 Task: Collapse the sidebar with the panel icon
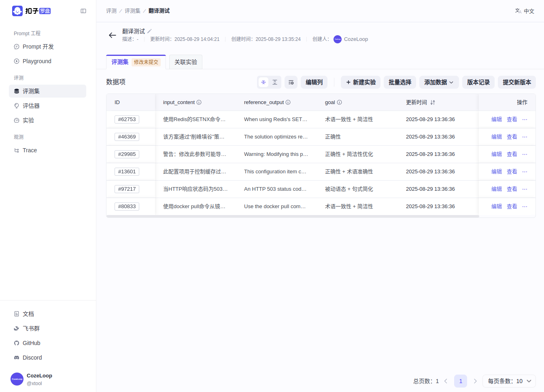tap(83, 11)
